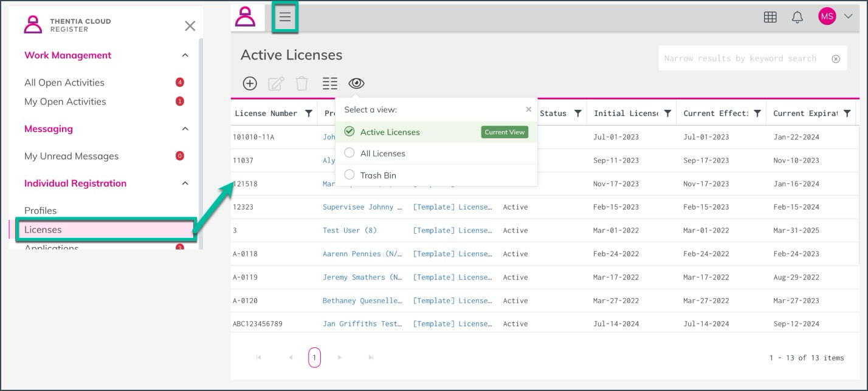Screen dimensions: 868x391
Task: Open Licenses in the sidebar menu
Action: (43, 229)
